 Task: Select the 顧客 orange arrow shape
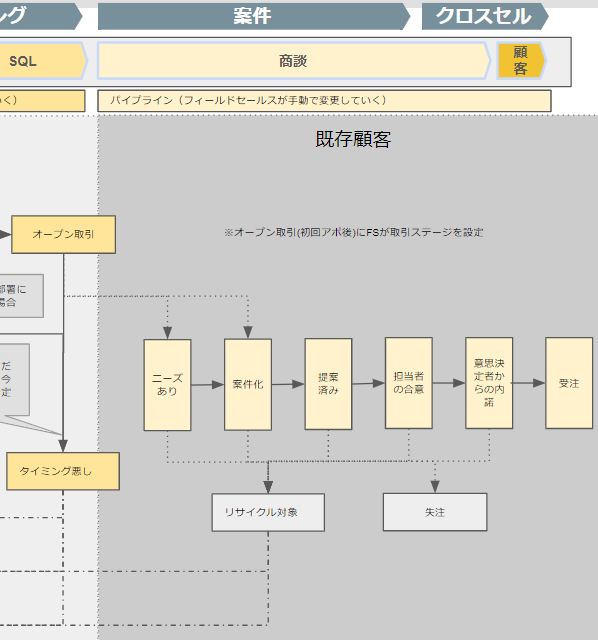pos(521,61)
